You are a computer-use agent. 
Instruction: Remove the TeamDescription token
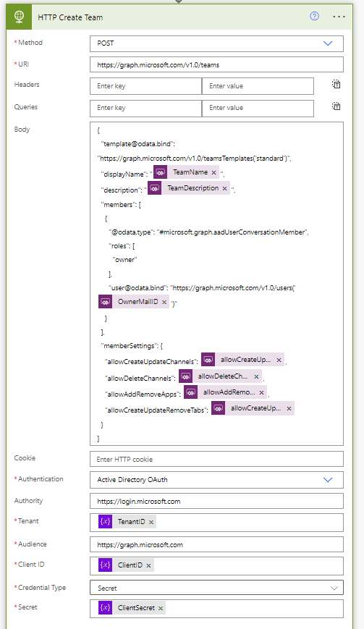[x=224, y=188]
